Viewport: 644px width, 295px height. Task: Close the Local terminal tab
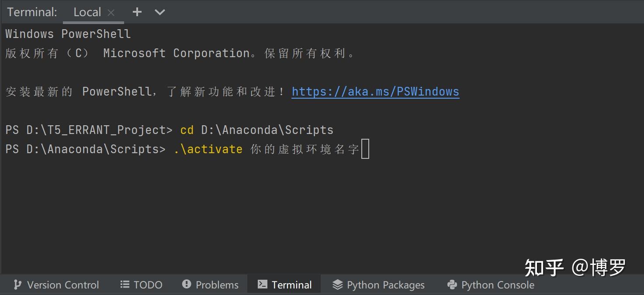pyautogui.click(x=111, y=13)
